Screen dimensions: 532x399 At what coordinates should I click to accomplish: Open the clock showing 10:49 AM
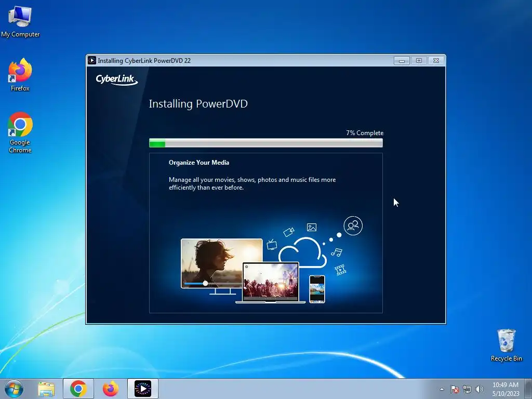pyautogui.click(x=506, y=389)
